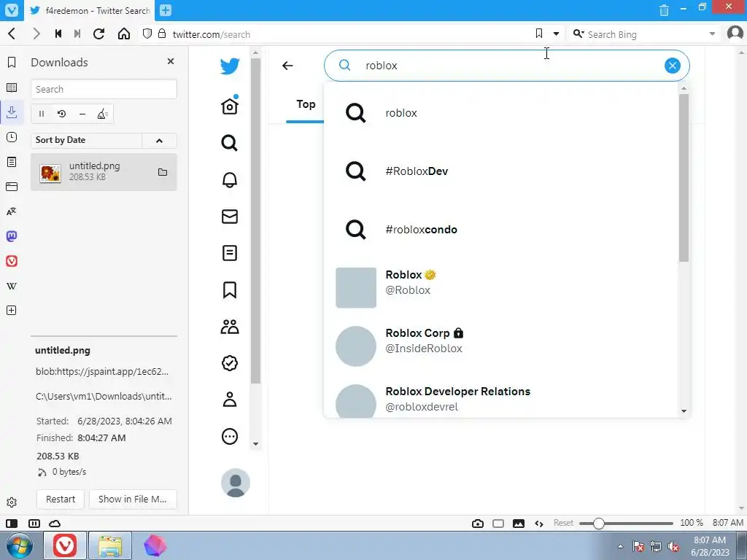Open Twitter Profile icon
The image size is (747, 560).
point(230,400)
